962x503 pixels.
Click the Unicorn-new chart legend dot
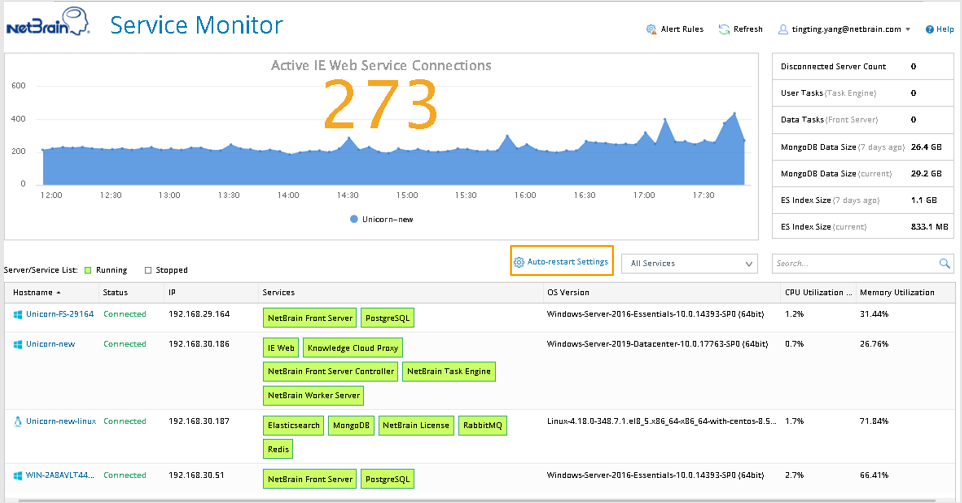click(x=353, y=219)
